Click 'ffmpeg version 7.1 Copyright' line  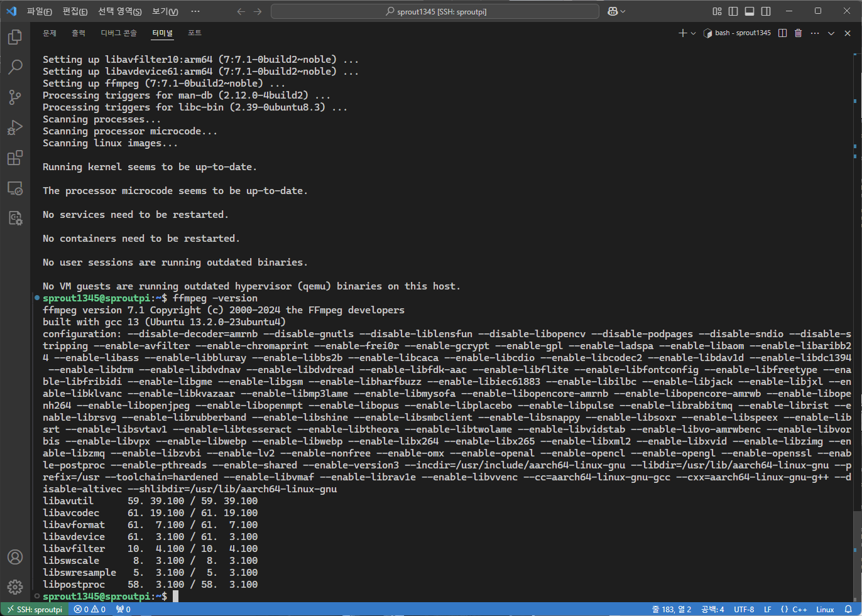[x=224, y=310]
